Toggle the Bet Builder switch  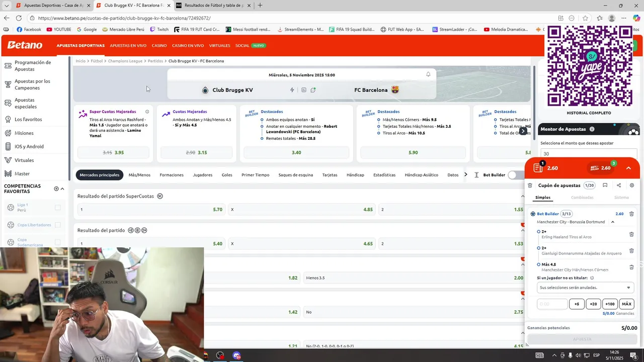pyautogui.click(x=515, y=175)
